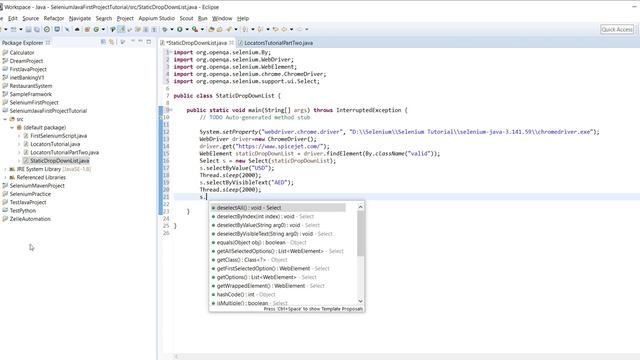Image resolution: width=640 pixels, height=360 pixels.
Task: Toggle the highlighted Mark Occurrences toolbar button
Action: (x=121, y=29)
